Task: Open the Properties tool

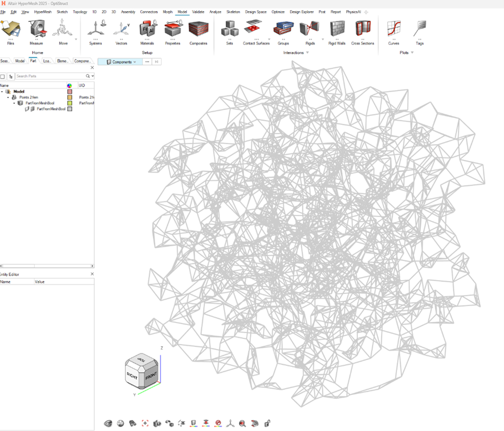Action: tap(172, 31)
